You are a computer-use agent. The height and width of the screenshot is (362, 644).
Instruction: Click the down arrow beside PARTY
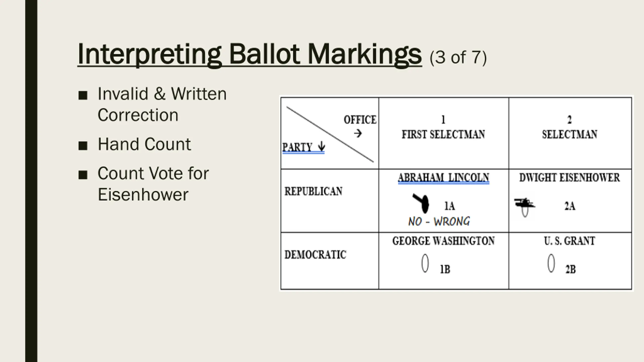(321, 147)
